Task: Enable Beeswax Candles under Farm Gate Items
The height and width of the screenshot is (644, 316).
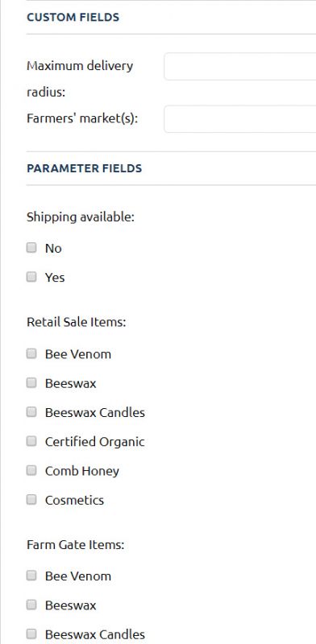Action: [31, 634]
